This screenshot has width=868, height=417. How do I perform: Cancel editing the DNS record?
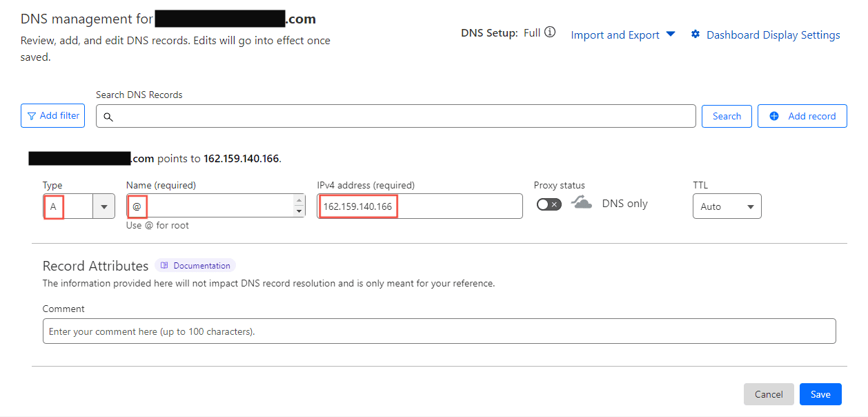point(769,394)
